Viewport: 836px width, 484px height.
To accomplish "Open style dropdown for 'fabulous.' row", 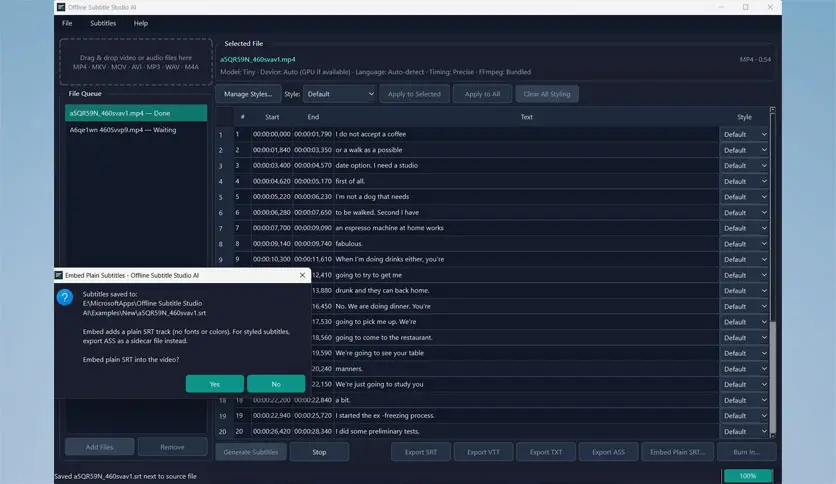I will 744,244.
